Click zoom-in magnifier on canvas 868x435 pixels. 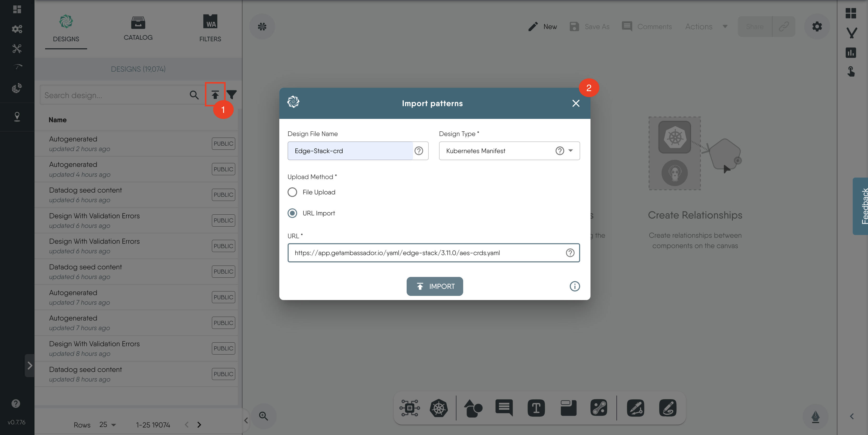263,416
